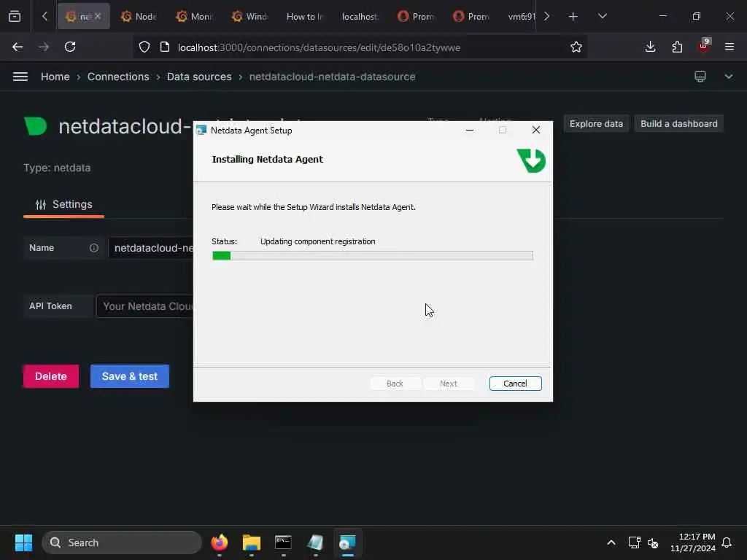Click Save & test button
747x560 pixels.
(130, 376)
